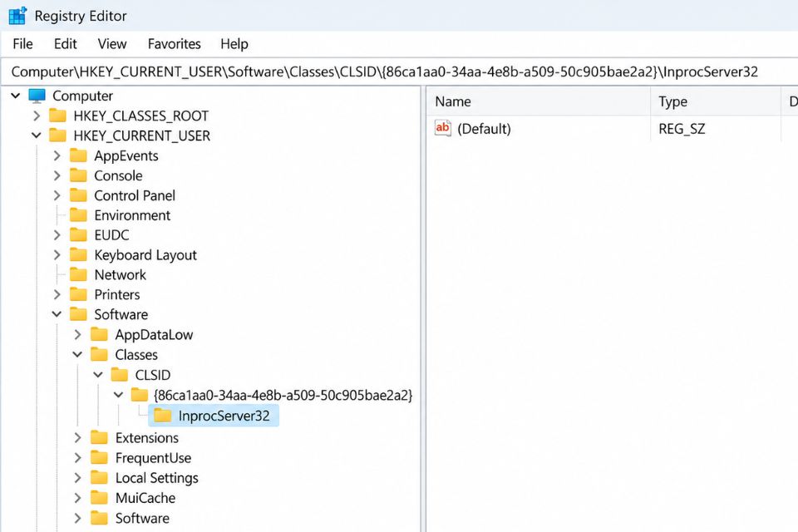Expand the Control Panel key
The width and height of the screenshot is (798, 532).
[x=57, y=195]
